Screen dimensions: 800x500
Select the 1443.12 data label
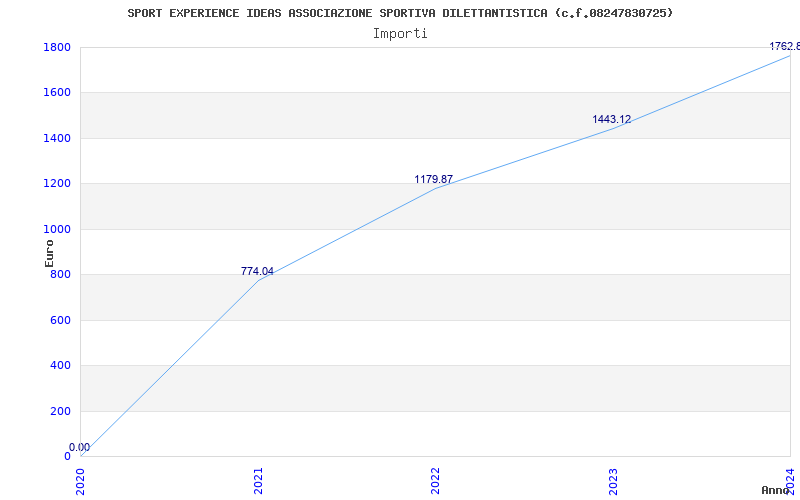tap(611, 119)
